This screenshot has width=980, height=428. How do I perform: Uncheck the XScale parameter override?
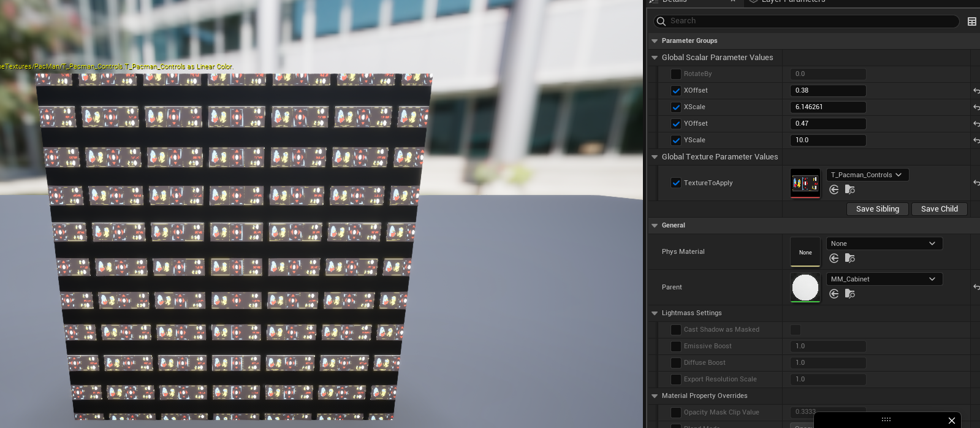click(676, 107)
